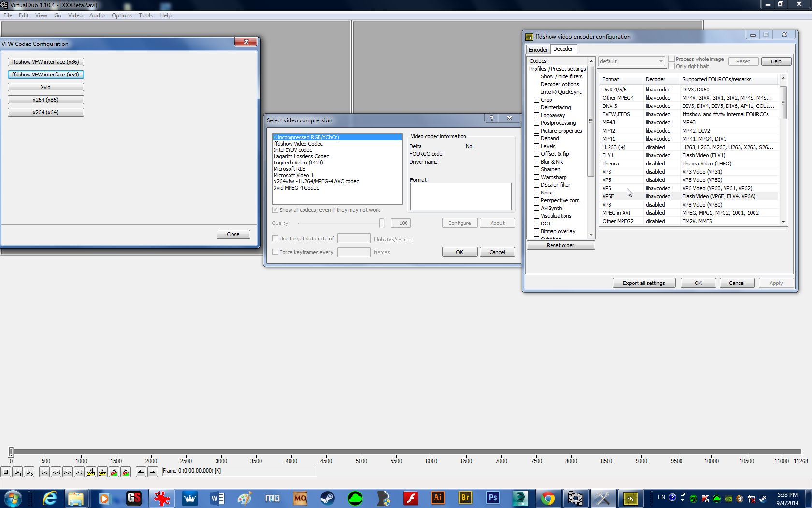Go to the next keyframe

(x=102, y=472)
